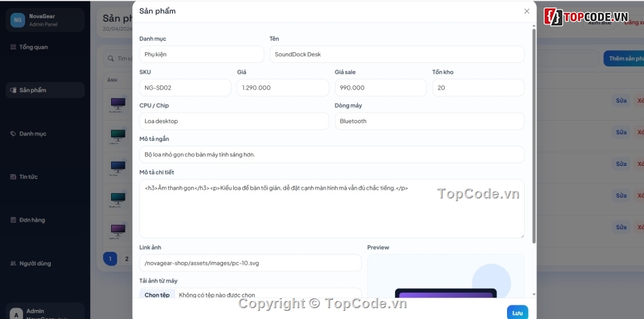Viewport: 644px width, 319px height.
Task: Edit the Giá field 1.290.000
Action: coord(283,88)
